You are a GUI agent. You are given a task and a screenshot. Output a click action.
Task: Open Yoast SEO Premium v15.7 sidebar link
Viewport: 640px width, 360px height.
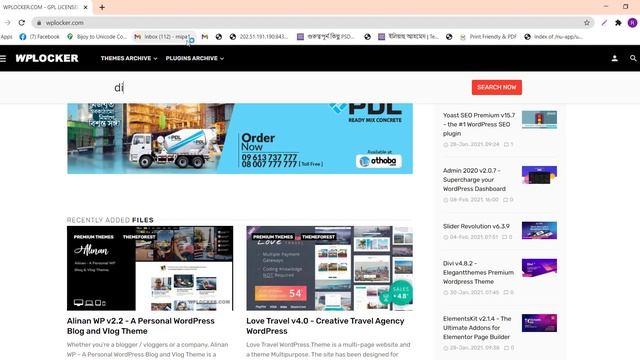pos(479,124)
